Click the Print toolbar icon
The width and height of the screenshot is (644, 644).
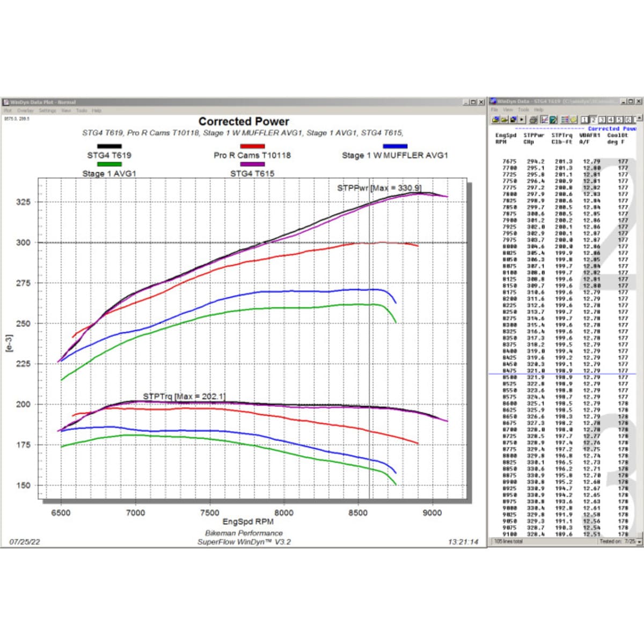533,119
